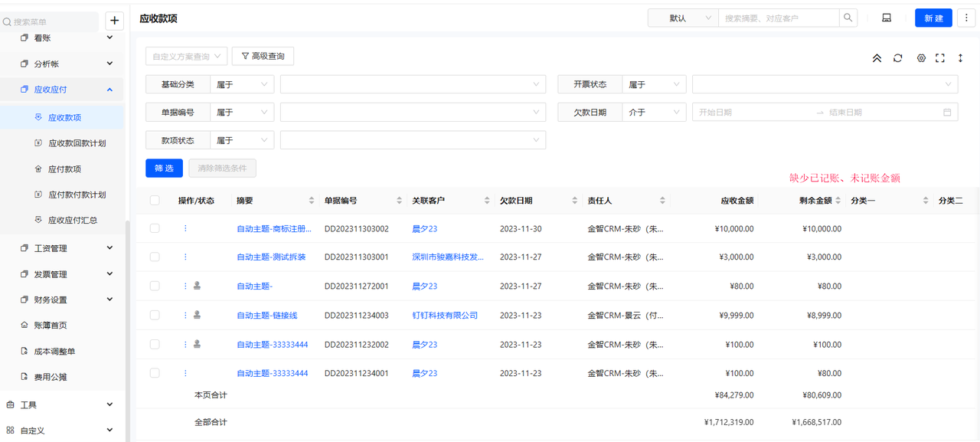Toggle fullscreen with the frame icon
This screenshot has height=442, width=980.
[x=940, y=58]
